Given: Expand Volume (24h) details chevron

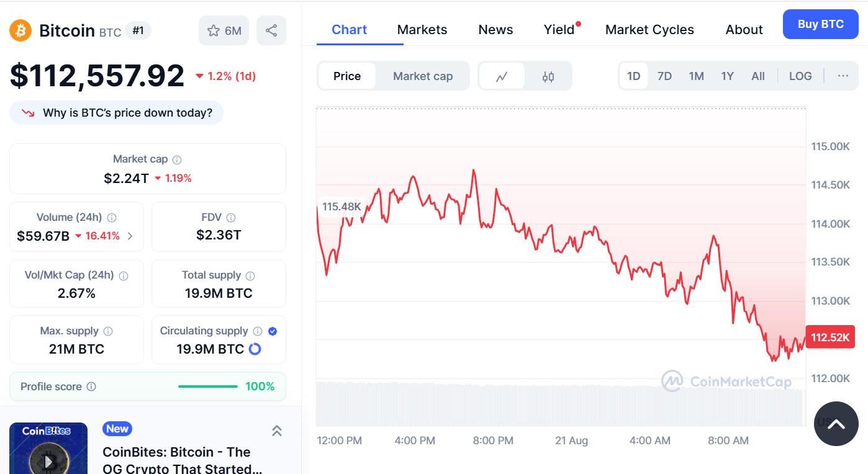Looking at the screenshot, I should pos(130,236).
